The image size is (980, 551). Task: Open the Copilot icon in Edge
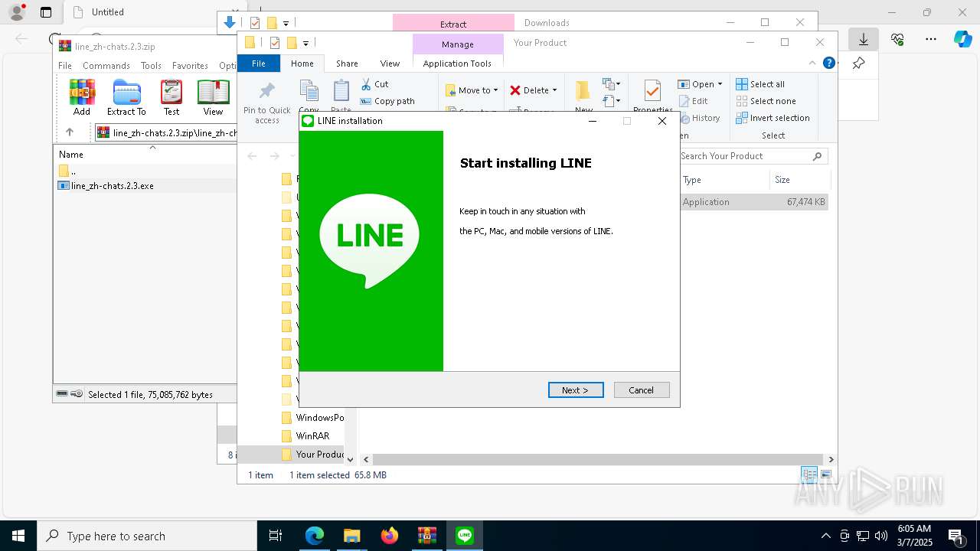pyautogui.click(x=963, y=39)
